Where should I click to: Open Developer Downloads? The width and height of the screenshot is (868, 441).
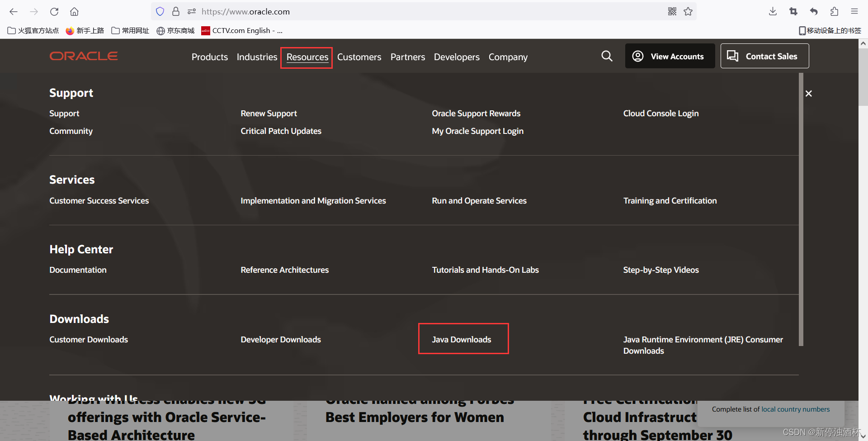(281, 340)
